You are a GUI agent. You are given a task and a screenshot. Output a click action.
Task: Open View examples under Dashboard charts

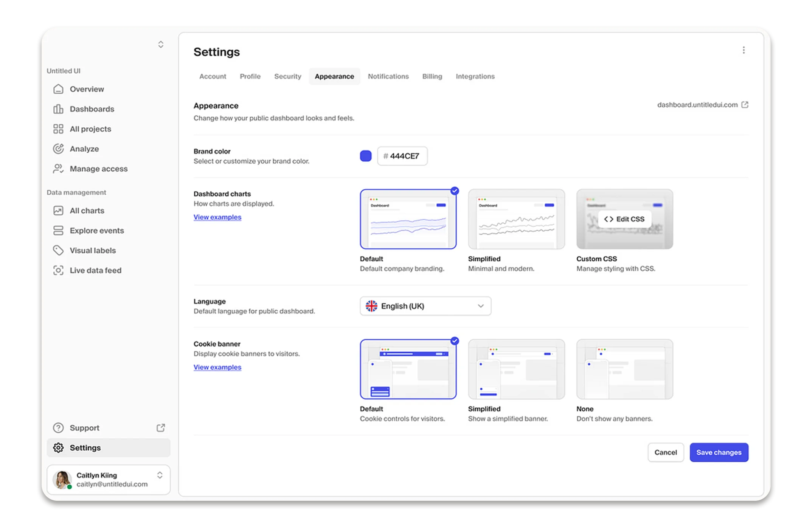point(217,217)
